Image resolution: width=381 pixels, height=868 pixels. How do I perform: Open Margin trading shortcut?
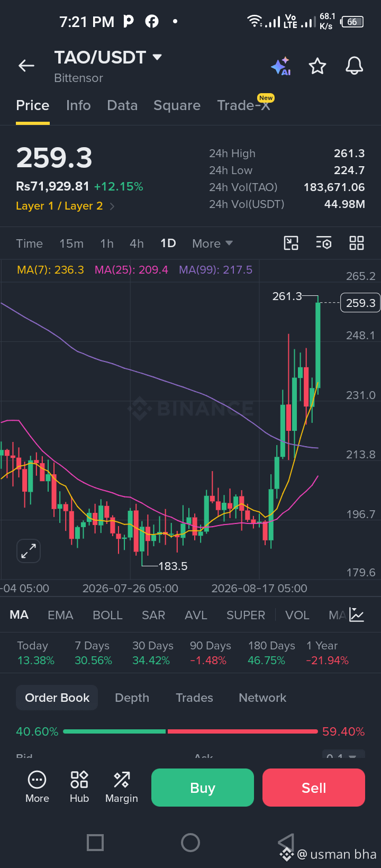(122, 787)
